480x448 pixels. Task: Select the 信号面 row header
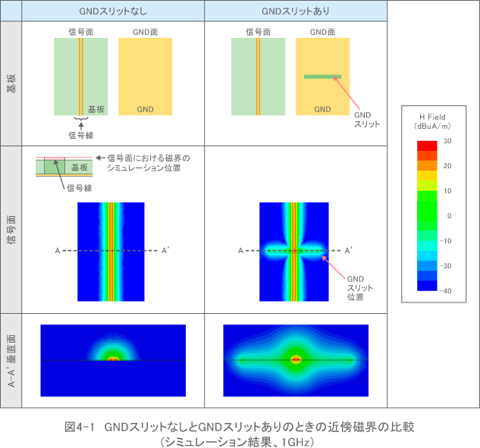(x=11, y=230)
